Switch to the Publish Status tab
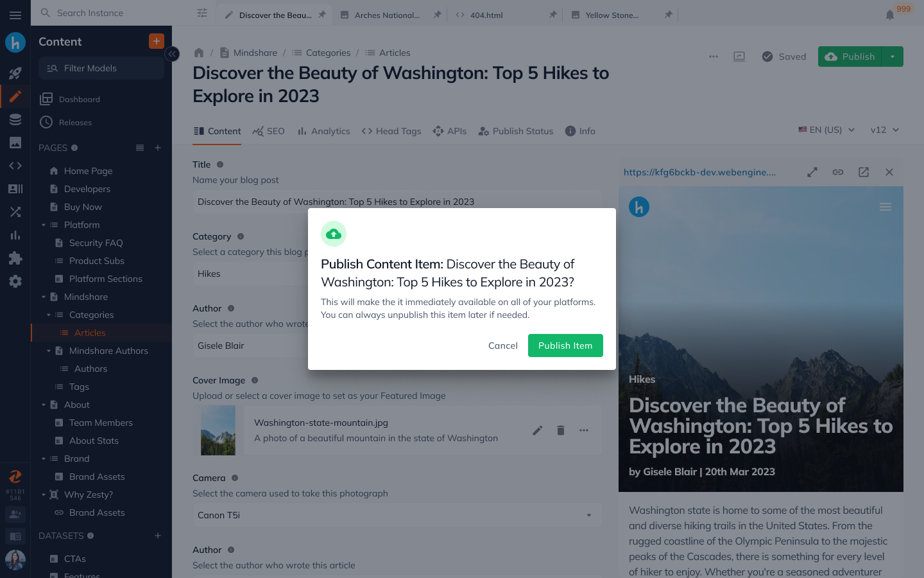 click(516, 131)
